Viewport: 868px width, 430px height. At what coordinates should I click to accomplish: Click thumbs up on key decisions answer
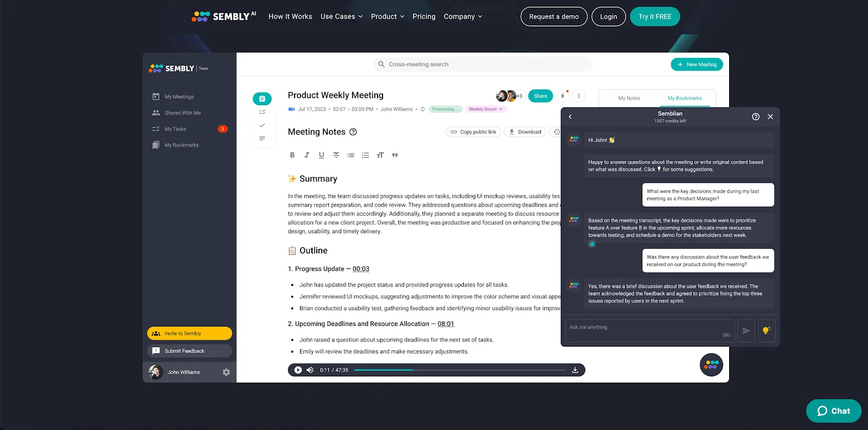(x=592, y=244)
